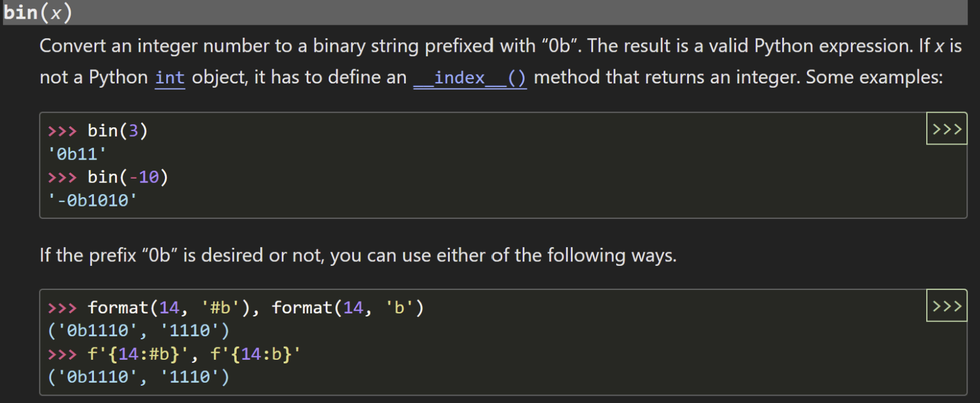Viewport: 980px width, 403px height.
Task: Click the "If the prefix" paragraph text
Action: point(358,255)
